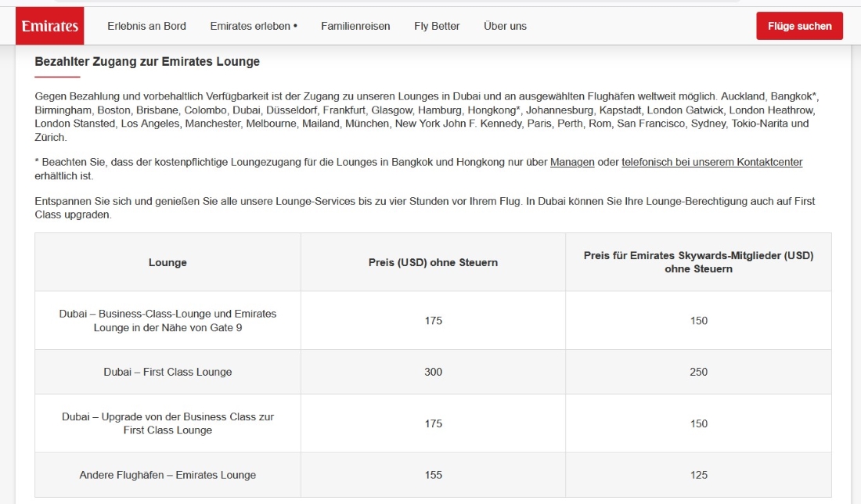Click the Bezahlter Zugang zur Emirates Lounge heading
This screenshot has width=861, height=504.
pos(147,61)
